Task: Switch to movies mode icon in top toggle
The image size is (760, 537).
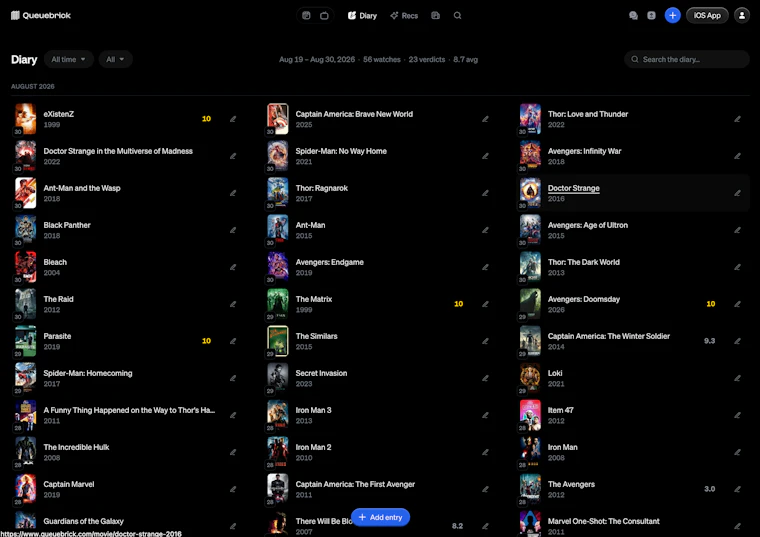Action: [306, 16]
